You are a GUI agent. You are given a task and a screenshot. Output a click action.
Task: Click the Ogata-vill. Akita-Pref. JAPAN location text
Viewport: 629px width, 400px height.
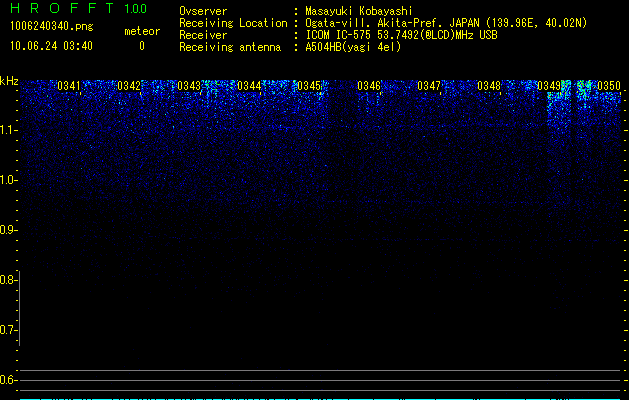point(446,23)
